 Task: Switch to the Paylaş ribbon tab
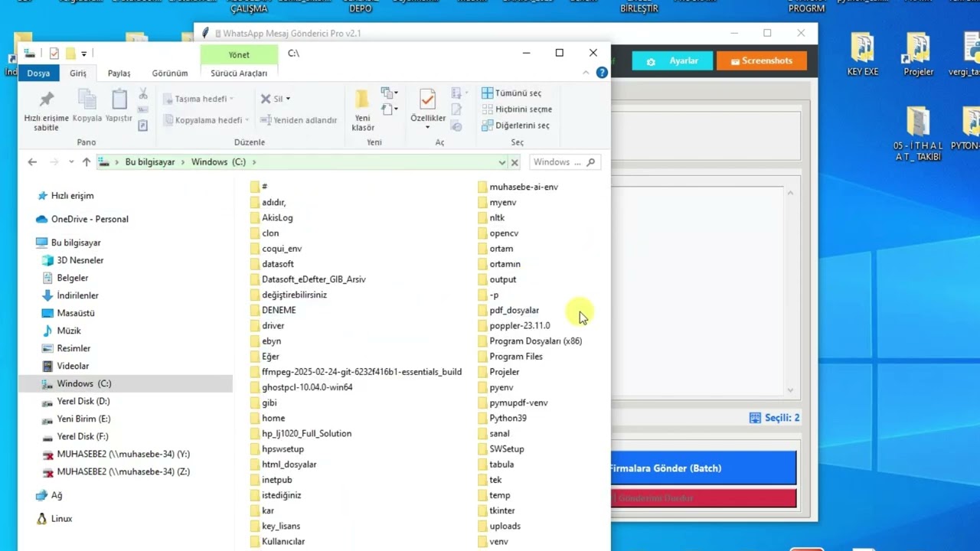119,73
